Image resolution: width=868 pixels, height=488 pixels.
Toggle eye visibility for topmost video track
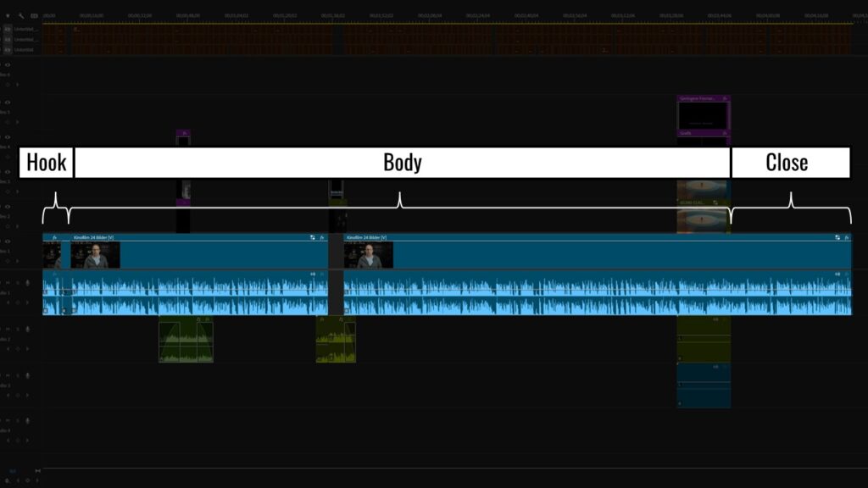(x=8, y=64)
